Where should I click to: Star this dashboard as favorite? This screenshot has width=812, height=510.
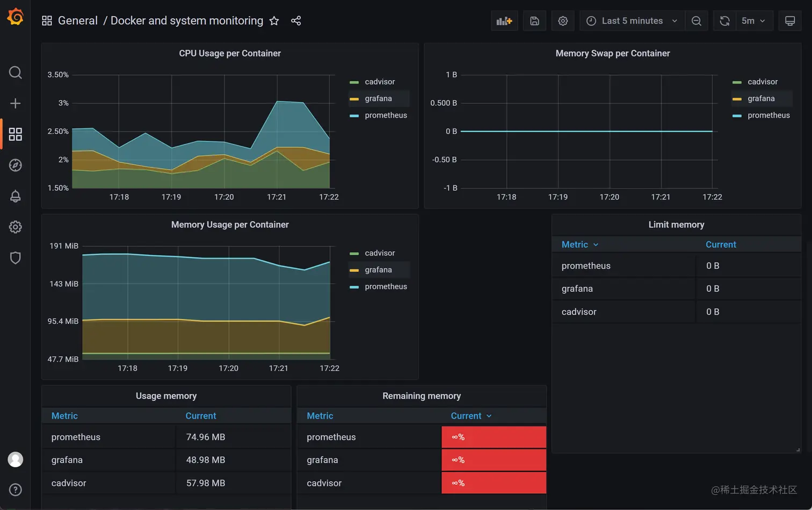274,21
